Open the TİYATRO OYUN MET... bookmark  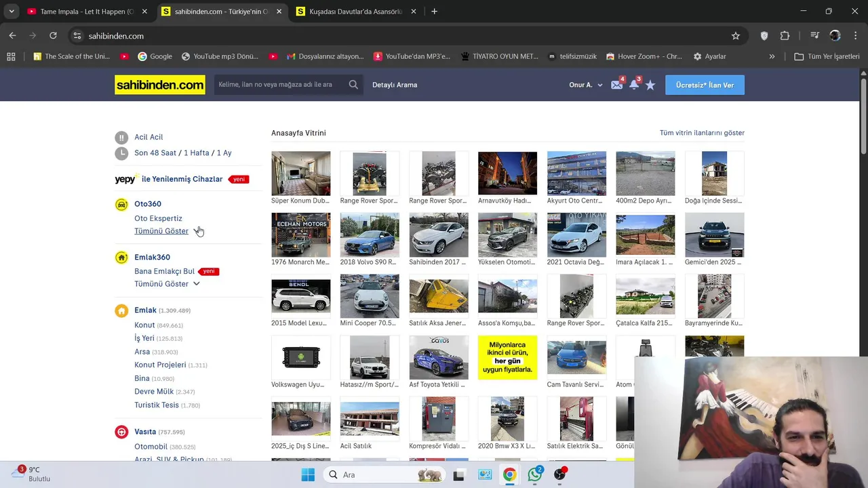[x=499, y=56]
